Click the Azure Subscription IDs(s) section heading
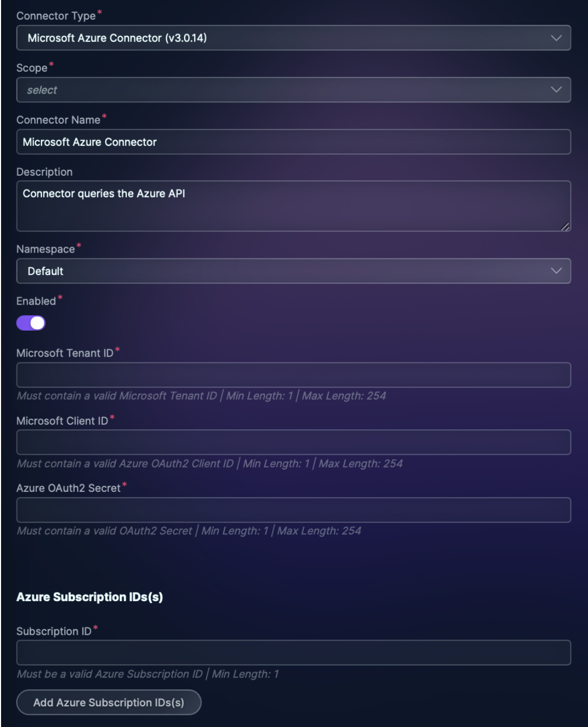Screen dimensions: 588x727 click(90, 597)
